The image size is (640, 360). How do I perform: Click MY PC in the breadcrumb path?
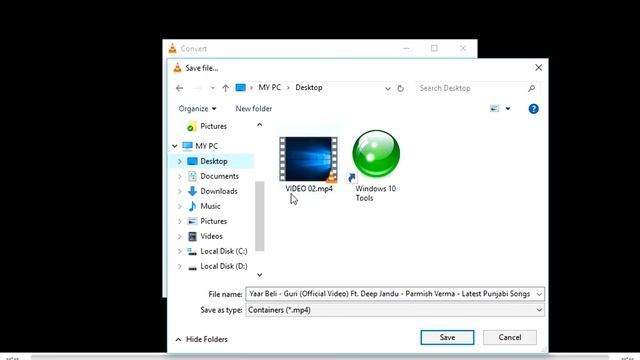coord(269,88)
